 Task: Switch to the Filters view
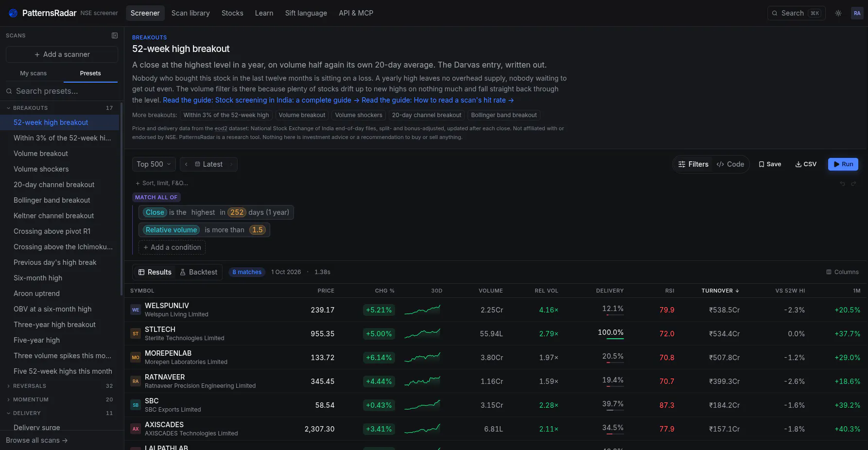click(x=694, y=164)
